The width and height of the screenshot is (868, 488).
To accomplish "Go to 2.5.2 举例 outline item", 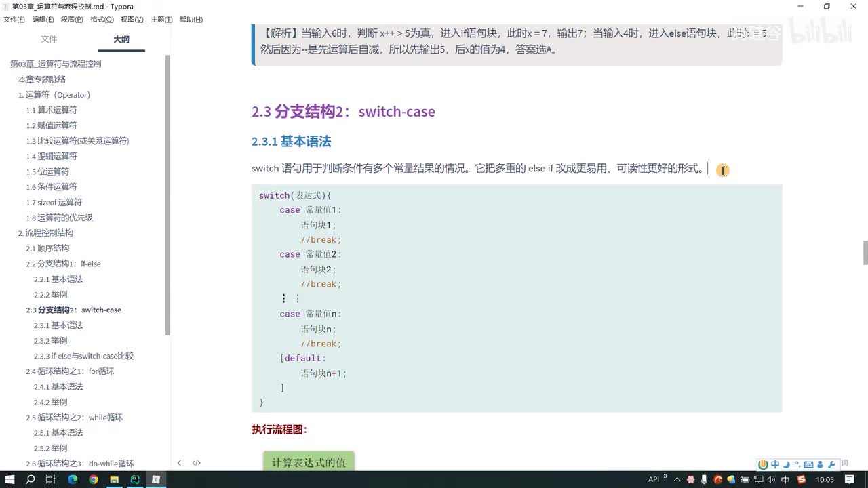I will [x=51, y=448].
